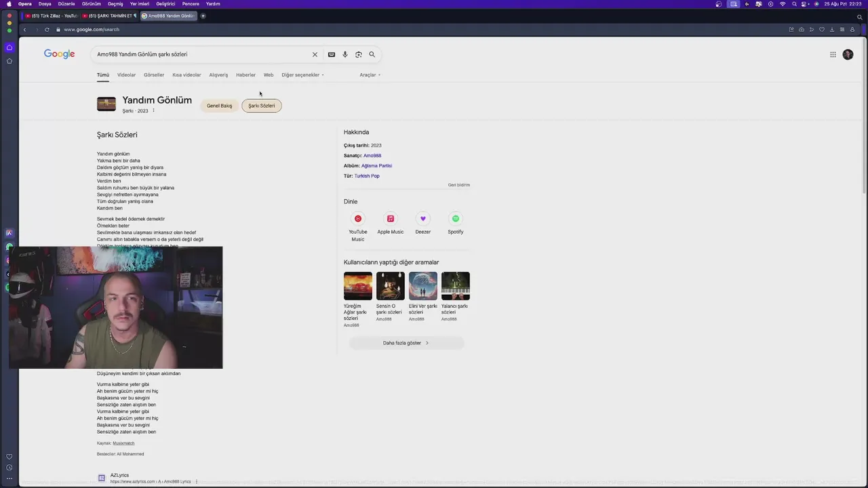Clear the Google search box
The image size is (868, 488).
click(x=315, y=54)
